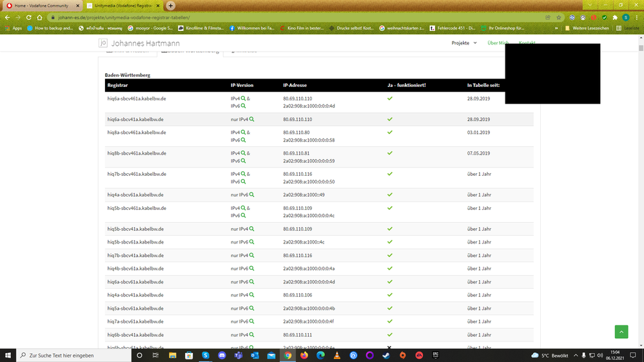Screen dimensions: 644x362
Task: Open IPv4 lookup for hiq5b-sbcv461a
Action: pyautogui.click(x=243, y=208)
